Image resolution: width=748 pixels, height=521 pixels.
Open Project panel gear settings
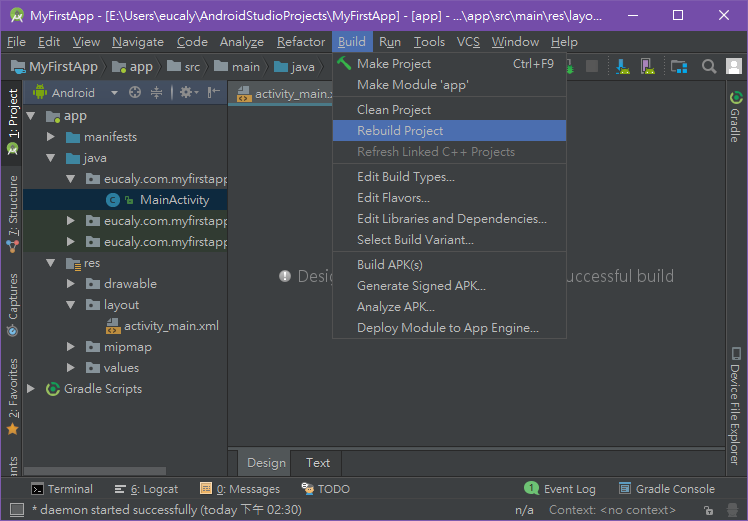click(188, 92)
